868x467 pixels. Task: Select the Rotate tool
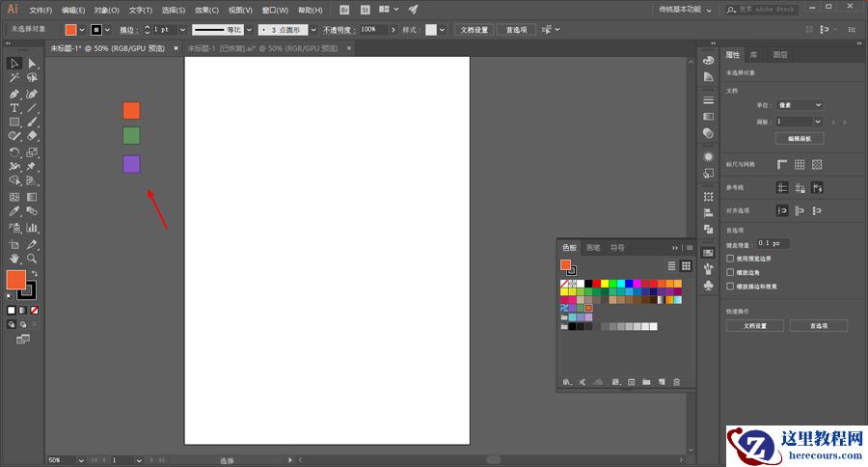tap(14, 152)
